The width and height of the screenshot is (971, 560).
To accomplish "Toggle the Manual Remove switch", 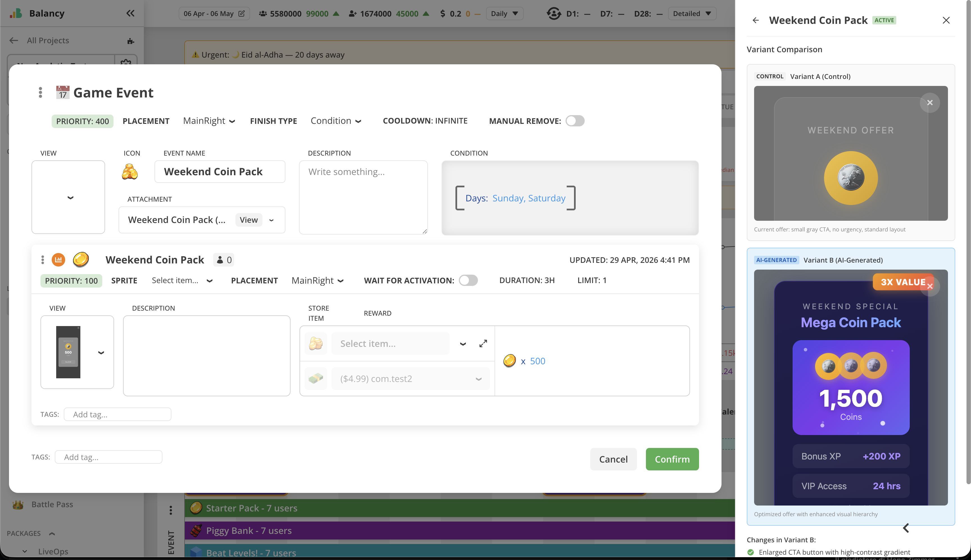I will [575, 121].
